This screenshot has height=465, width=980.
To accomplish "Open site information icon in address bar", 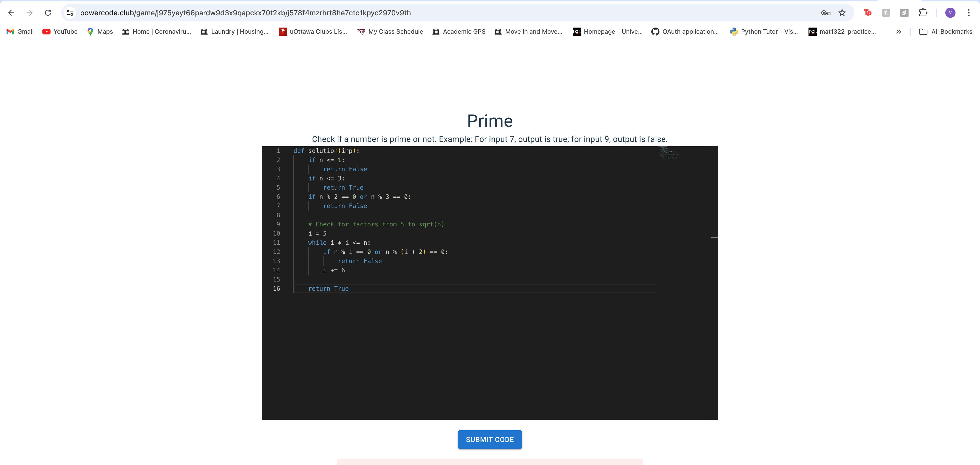I will pos(70,13).
